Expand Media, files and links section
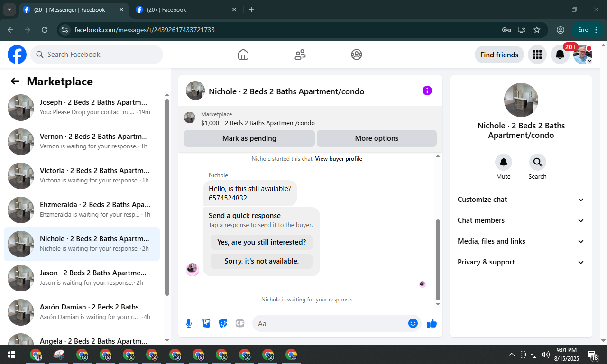The height and width of the screenshot is (364, 607). tap(521, 241)
